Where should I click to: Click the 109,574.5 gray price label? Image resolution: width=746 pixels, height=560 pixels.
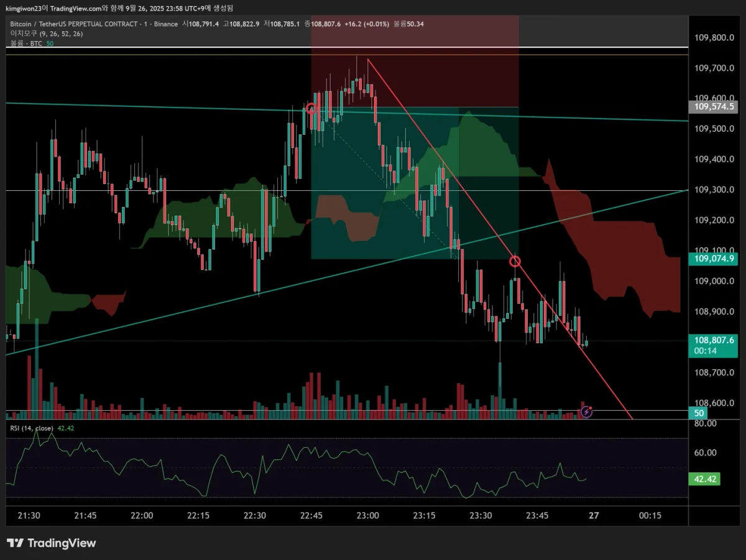[714, 106]
